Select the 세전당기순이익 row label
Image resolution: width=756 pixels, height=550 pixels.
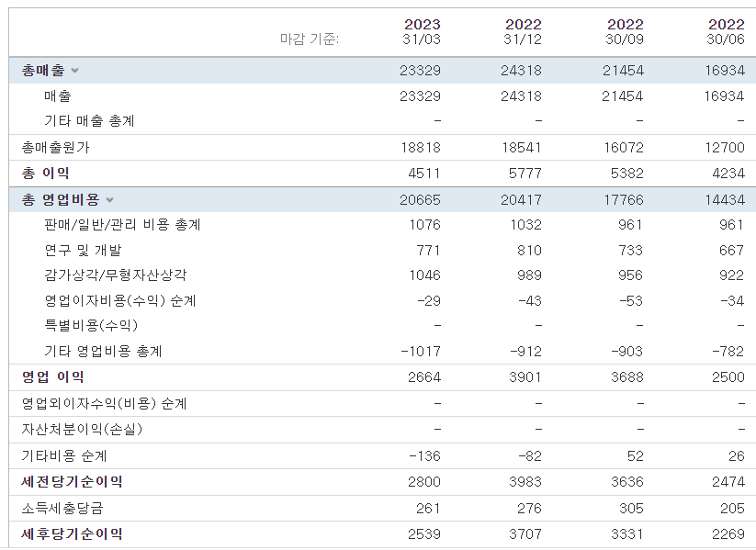(x=72, y=481)
